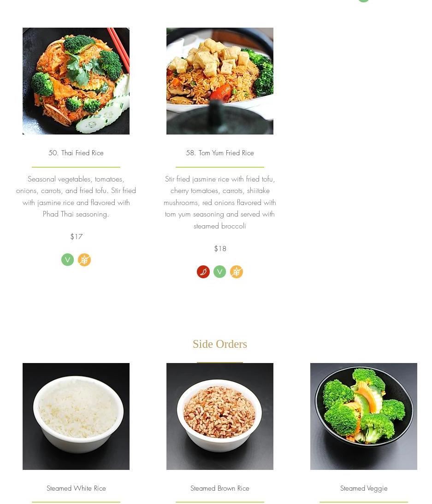The image size is (432, 504).
Task: Select the '58. Tom Yum Fried Rice' title
Action: coord(220,153)
